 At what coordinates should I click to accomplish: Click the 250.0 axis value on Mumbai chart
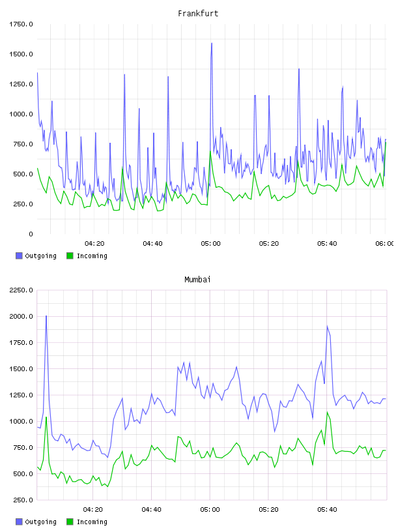[23, 500]
